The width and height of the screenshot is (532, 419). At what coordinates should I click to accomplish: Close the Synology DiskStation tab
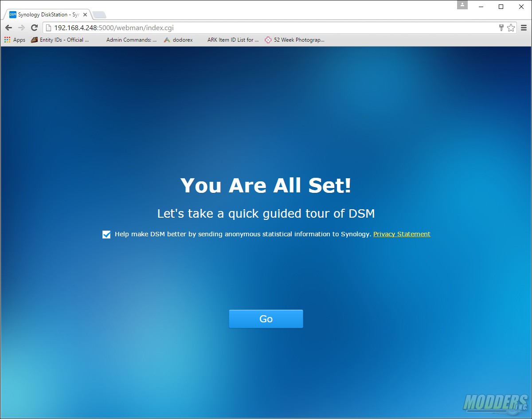[85, 15]
